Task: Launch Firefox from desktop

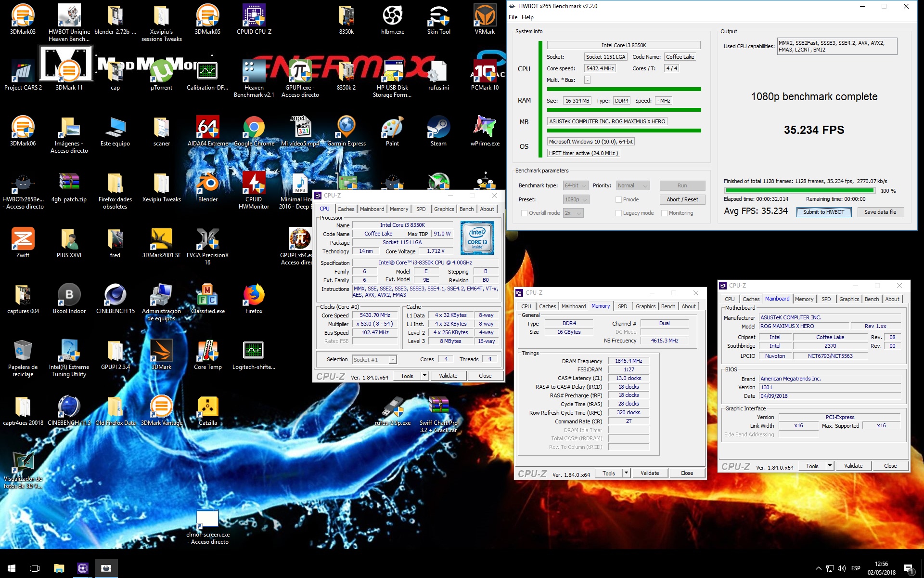Action: pyautogui.click(x=254, y=299)
